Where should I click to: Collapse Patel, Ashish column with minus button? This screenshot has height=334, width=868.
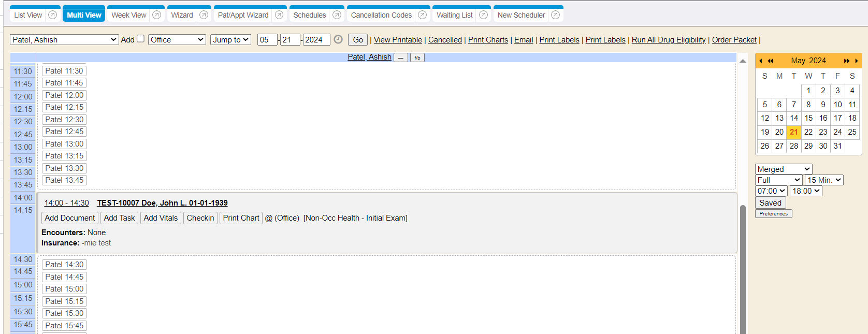click(x=400, y=57)
